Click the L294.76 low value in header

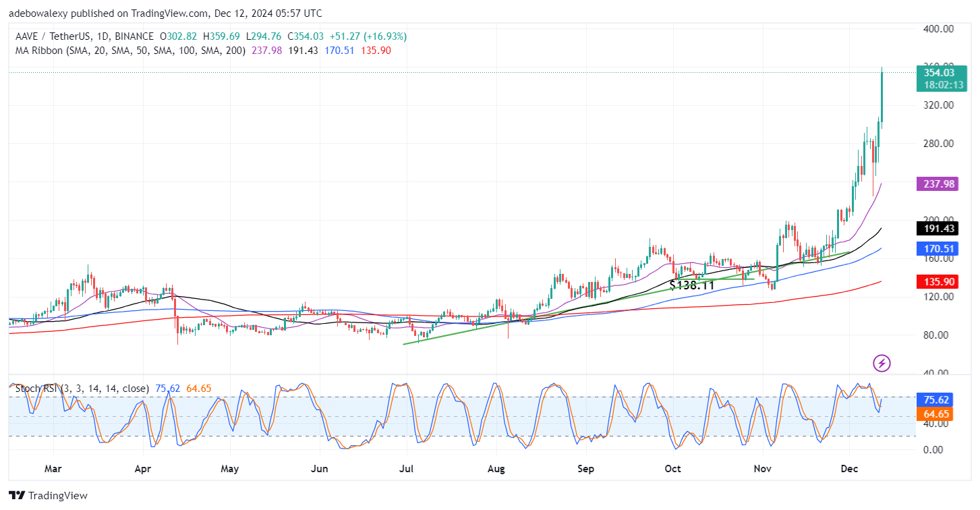[264, 36]
